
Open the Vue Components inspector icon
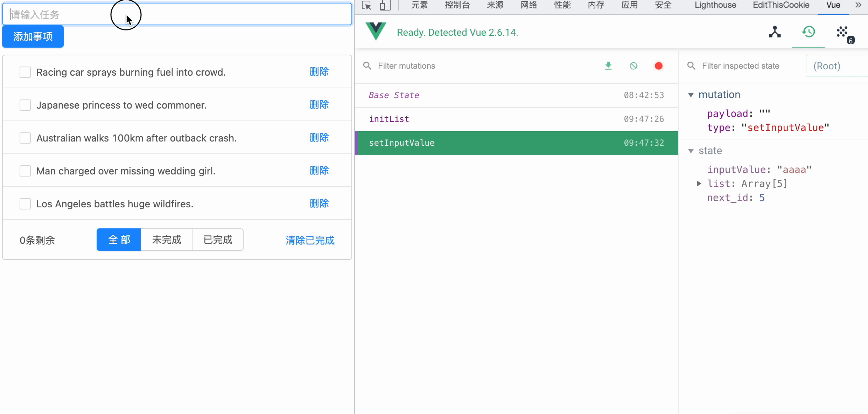(x=775, y=32)
